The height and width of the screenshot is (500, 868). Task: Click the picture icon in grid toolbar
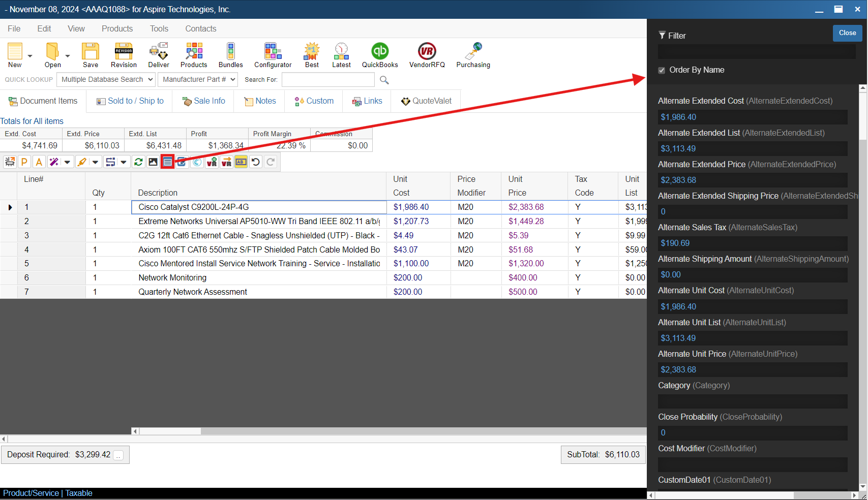(x=153, y=162)
